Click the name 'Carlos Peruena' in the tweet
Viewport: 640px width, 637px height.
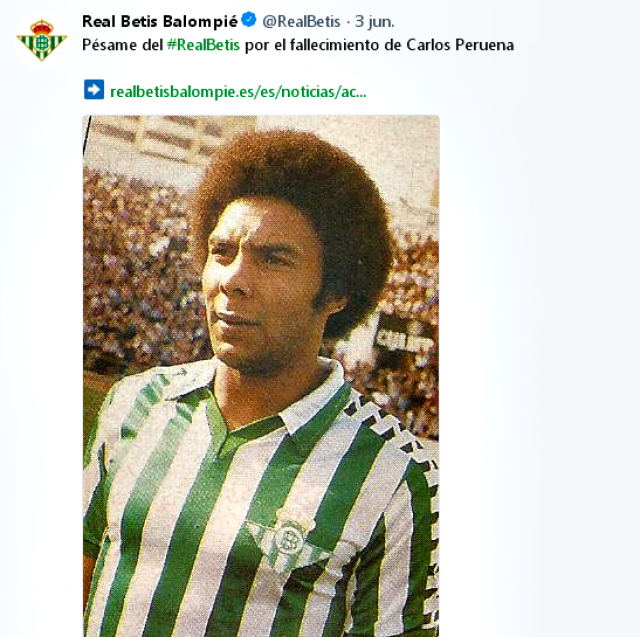tap(460, 45)
